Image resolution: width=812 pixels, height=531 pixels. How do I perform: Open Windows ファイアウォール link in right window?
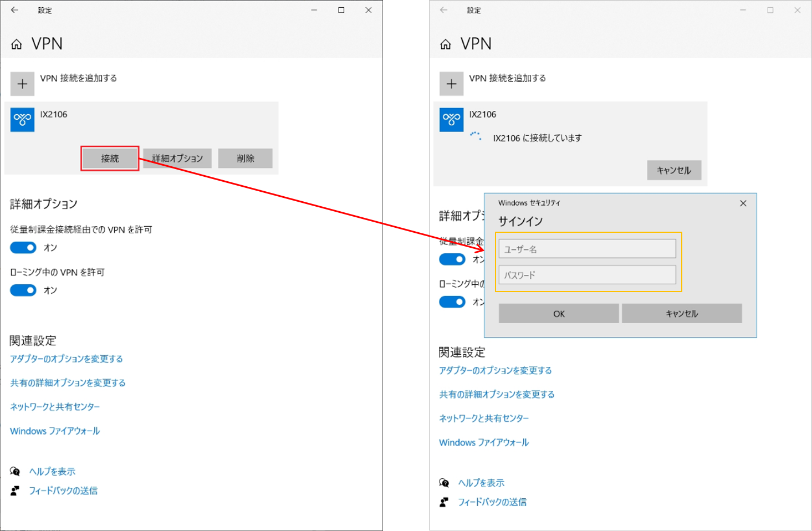(x=484, y=443)
